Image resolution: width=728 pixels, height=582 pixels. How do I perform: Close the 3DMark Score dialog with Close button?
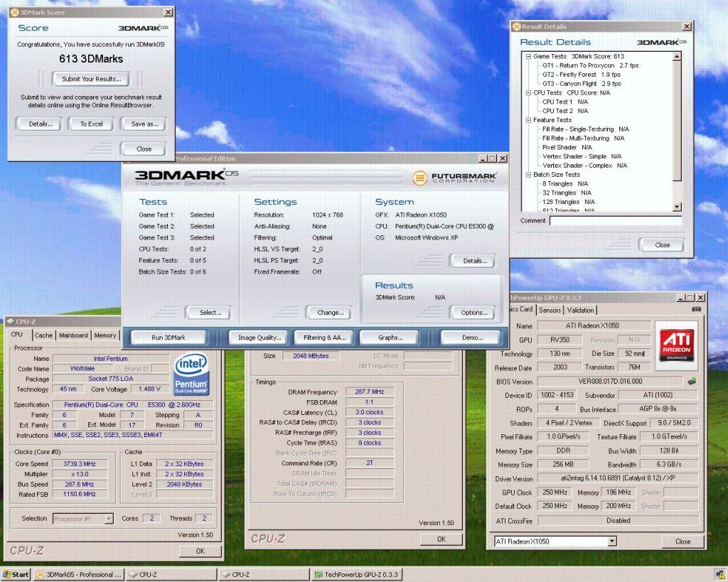[x=144, y=149]
